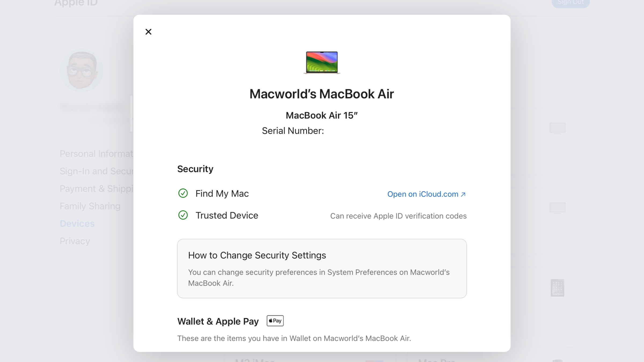This screenshot has height=362, width=644.
Task: Click the green checkmark beside Trusted Device
Action: pos(183,215)
